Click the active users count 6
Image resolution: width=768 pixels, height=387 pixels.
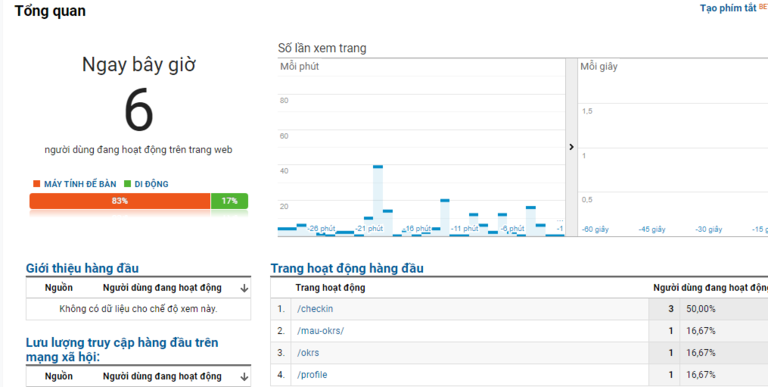click(139, 110)
